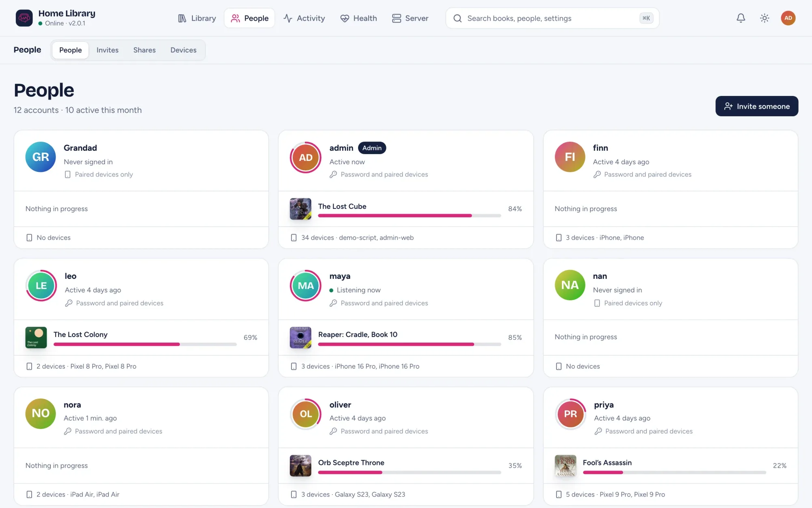Click the Admin badge
The image size is (812, 508).
pyautogui.click(x=372, y=148)
